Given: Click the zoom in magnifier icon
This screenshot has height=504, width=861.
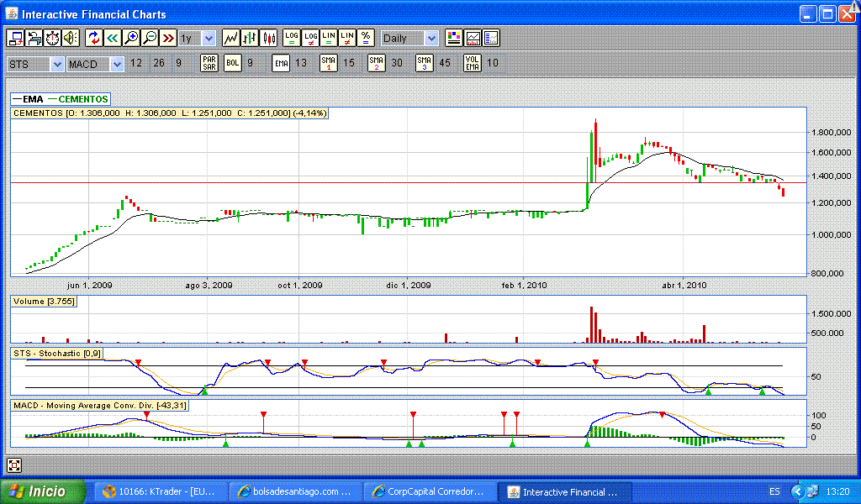Looking at the screenshot, I should 131,39.
